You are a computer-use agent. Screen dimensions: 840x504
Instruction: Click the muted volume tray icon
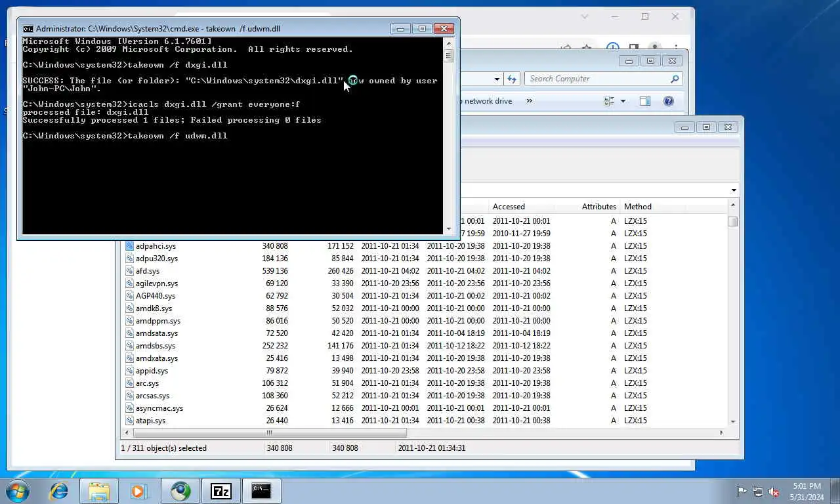(774, 491)
